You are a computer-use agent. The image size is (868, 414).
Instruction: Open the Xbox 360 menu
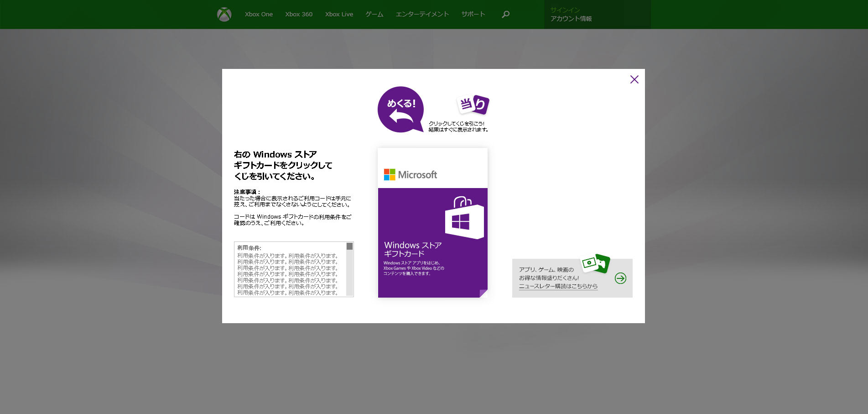299,14
